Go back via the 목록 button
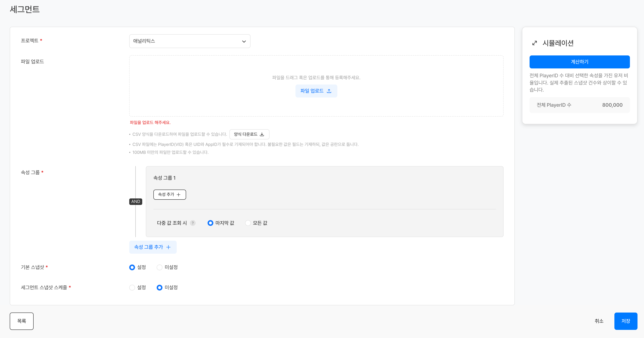This screenshot has height=338, width=644. pyautogui.click(x=21, y=321)
